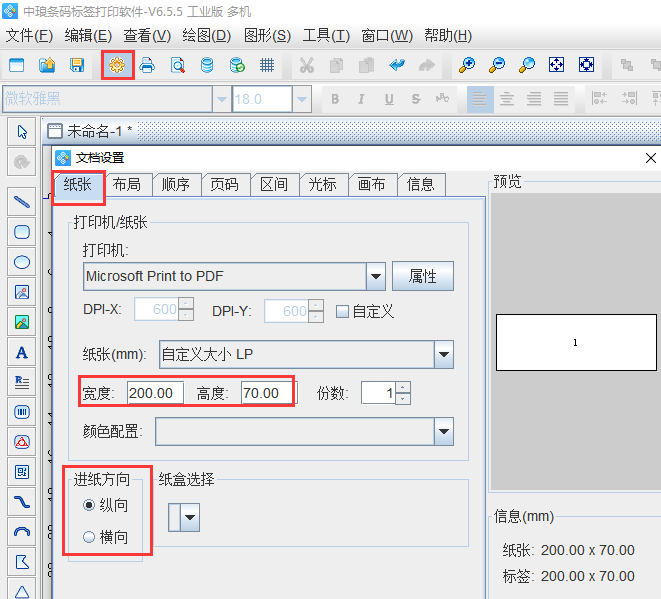
Task: Toggle bold formatting B button
Action: click(x=335, y=99)
